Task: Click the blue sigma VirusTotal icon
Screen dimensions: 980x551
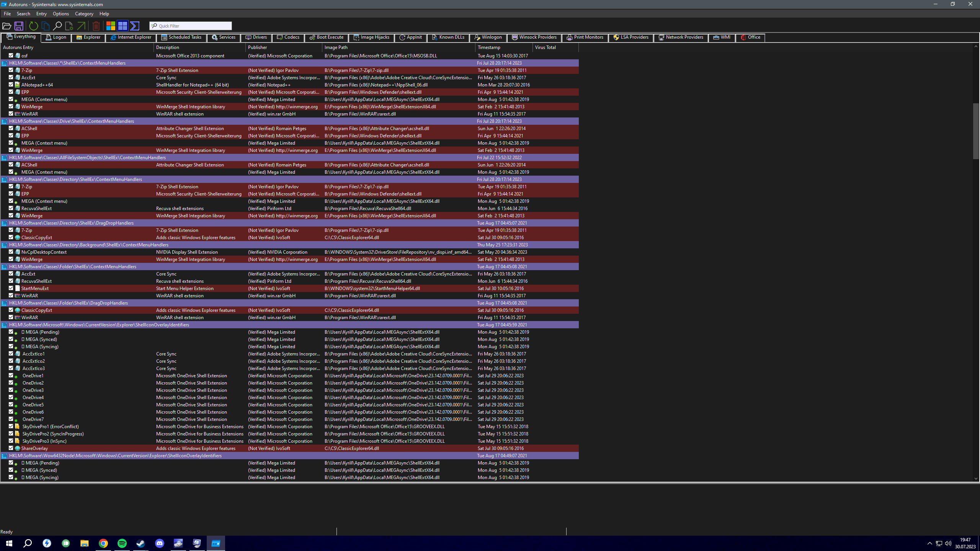Action: [135, 26]
